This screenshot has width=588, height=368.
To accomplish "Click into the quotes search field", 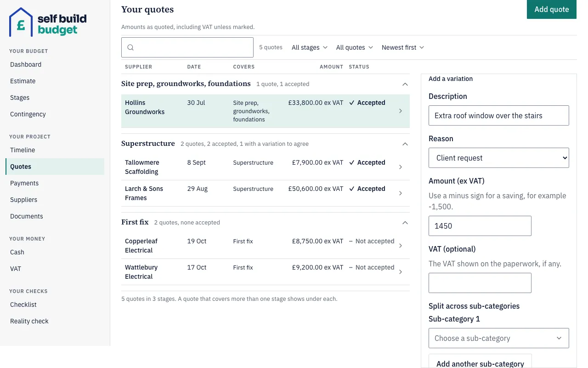I will point(187,47).
